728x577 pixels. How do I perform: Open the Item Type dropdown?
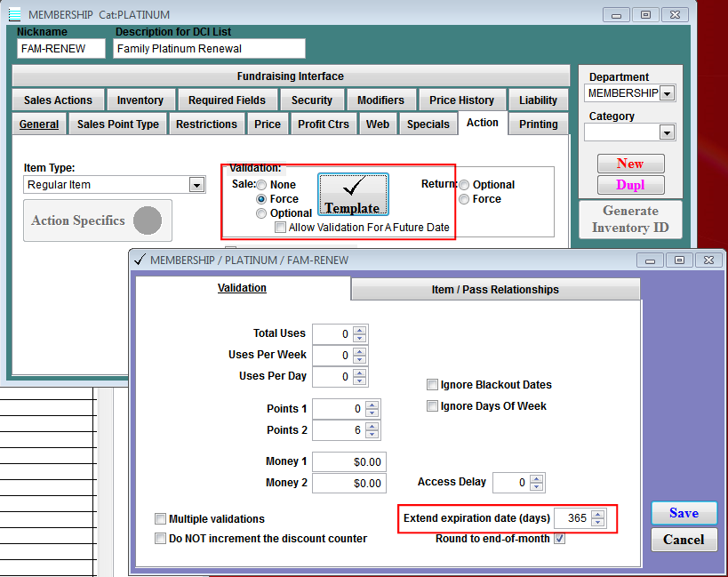click(x=197, y=184)
